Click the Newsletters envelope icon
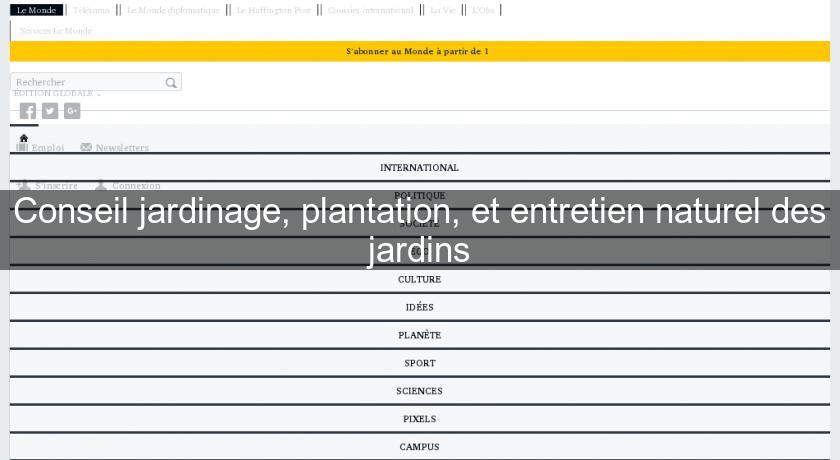The height and width of the screenshot is (460, 840). click(86, 147)
